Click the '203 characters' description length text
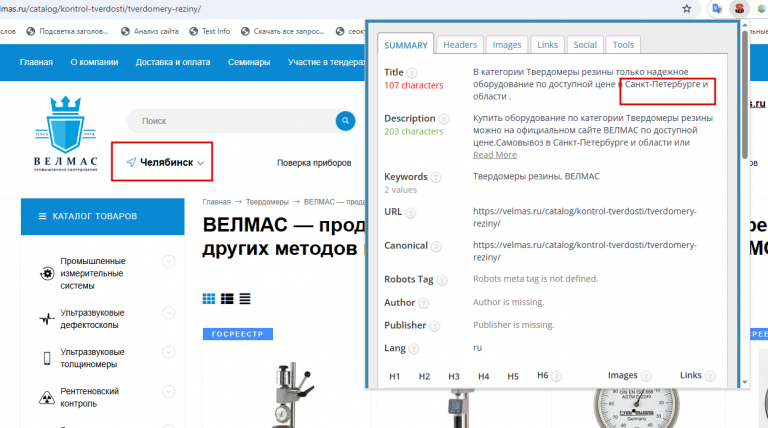The image size is (768, 428). click(x=413, y=131)
